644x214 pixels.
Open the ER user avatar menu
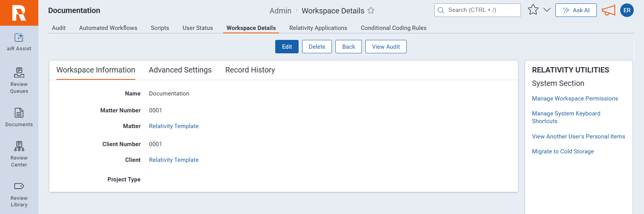(627, 10)
